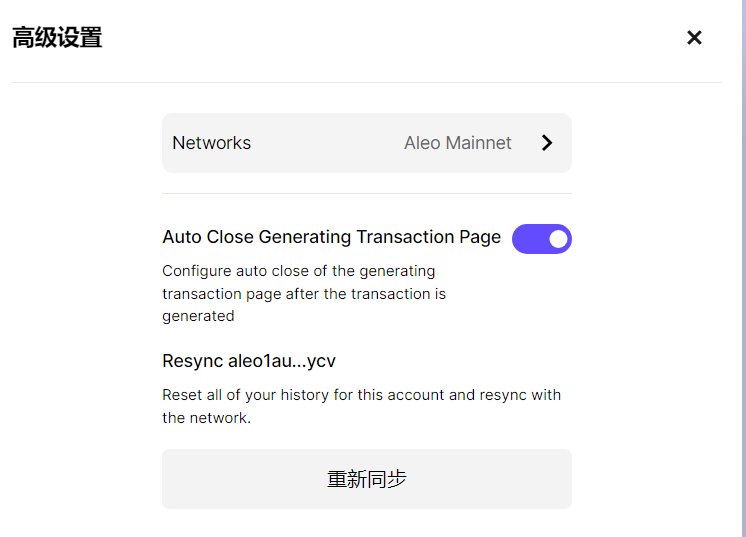This screenshot has height=537, width=746.
Task: Click the Resync aleo1au...ycv heading
Action: click(255, 361)
